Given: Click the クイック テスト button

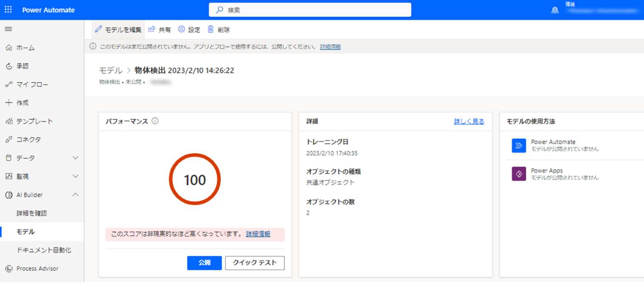Looking at the screenshot, I should [x=254, y=263].
